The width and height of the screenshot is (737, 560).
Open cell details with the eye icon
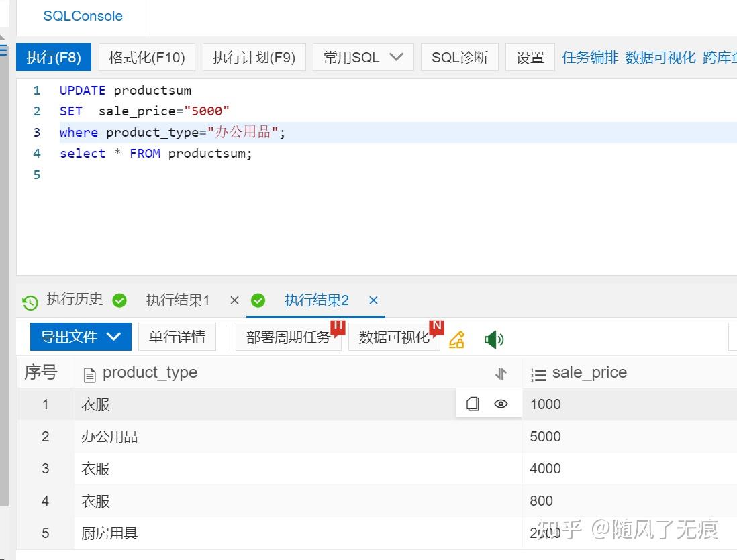pos(501,403)
